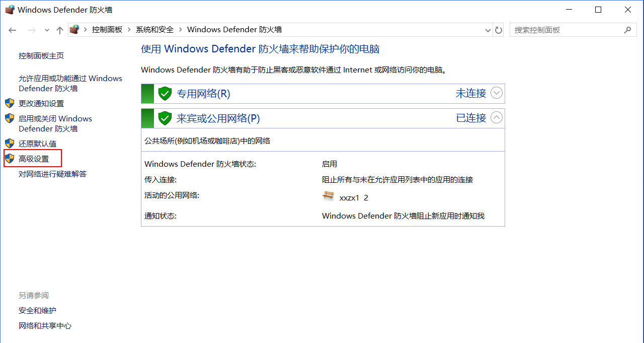Expand the address bar history dropdown
This screenshot has height=343, width=644.
488,30
